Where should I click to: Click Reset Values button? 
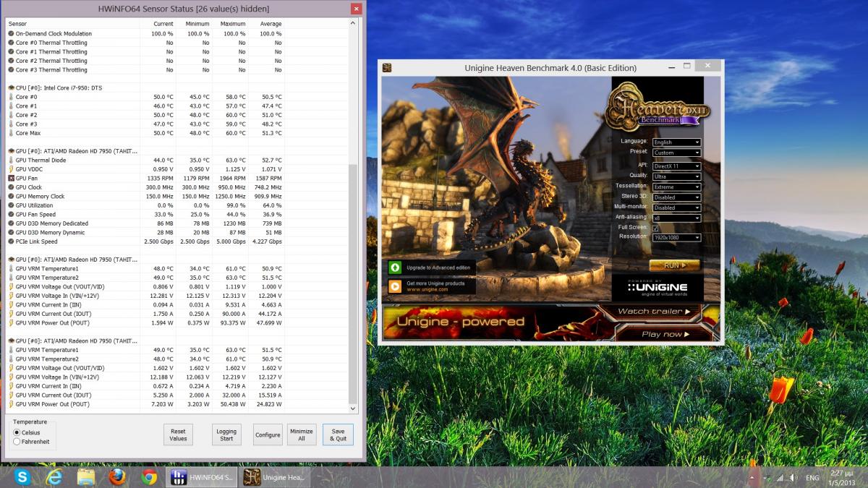(178, 435)
